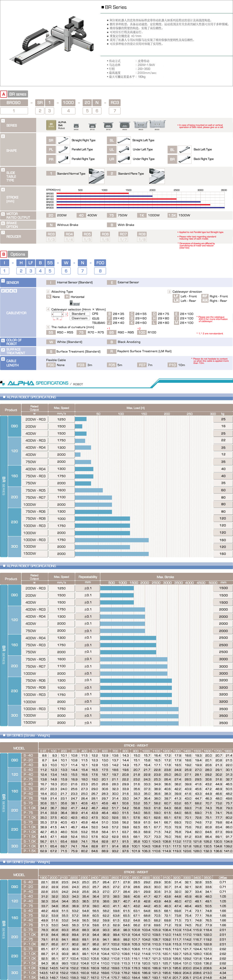Choose the F03 3m flexible cable length

point(81,365)
